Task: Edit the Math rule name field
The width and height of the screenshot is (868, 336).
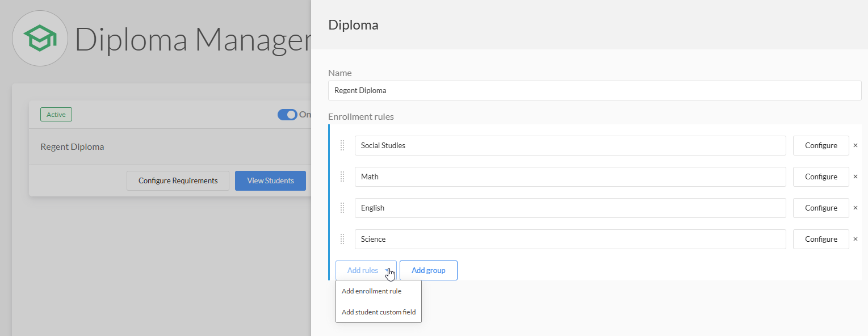Action: [x=571, y=177]
